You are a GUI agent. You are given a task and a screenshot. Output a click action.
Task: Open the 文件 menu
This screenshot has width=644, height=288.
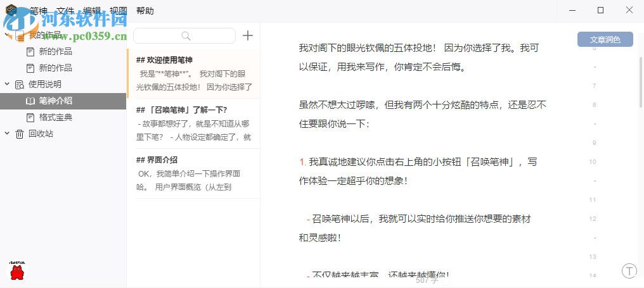(x=65, y=11)
